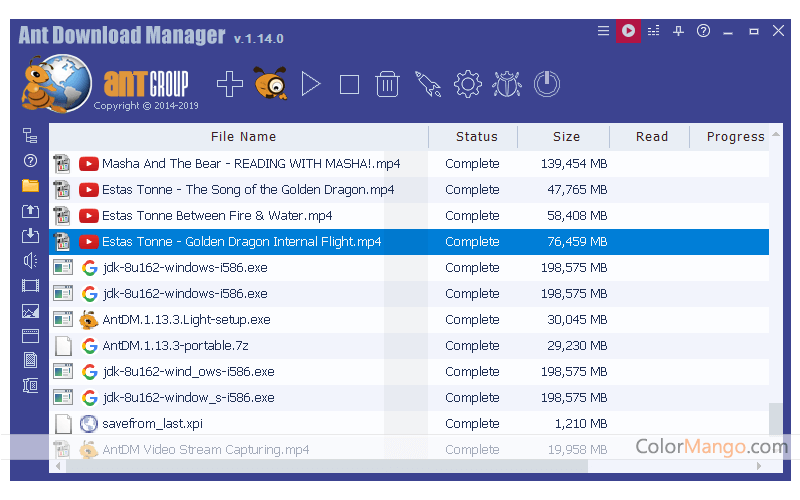Viewport: 800px width, 500px height.
Task: Click the speed graph bars icon in title bar
Action: coord(653,31)
